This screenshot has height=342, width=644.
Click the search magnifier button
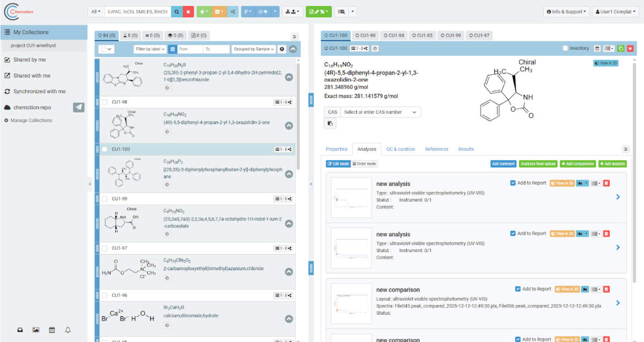click(x=175, y=11)
